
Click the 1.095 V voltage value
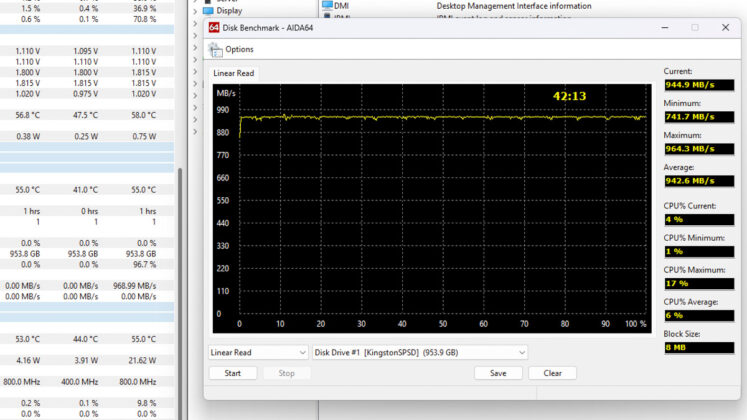pos(86,51)
